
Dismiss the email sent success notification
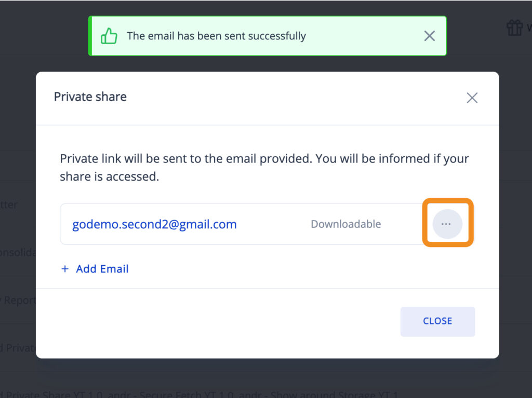tap(430, 36)
